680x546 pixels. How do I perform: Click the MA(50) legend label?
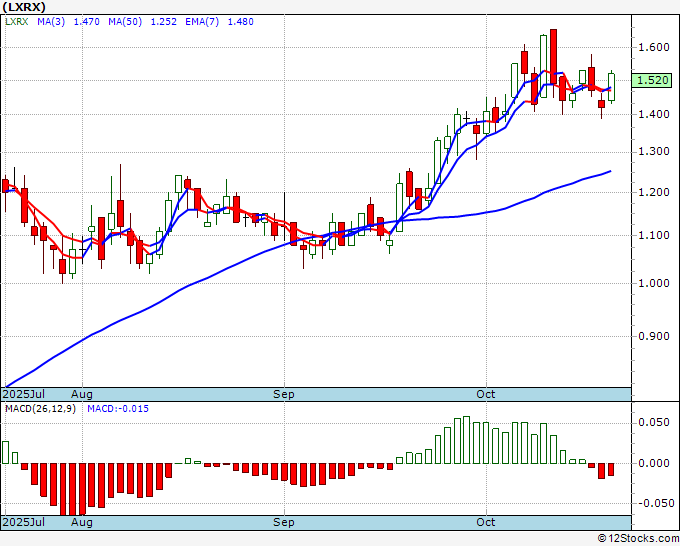(x=125, y=22)
